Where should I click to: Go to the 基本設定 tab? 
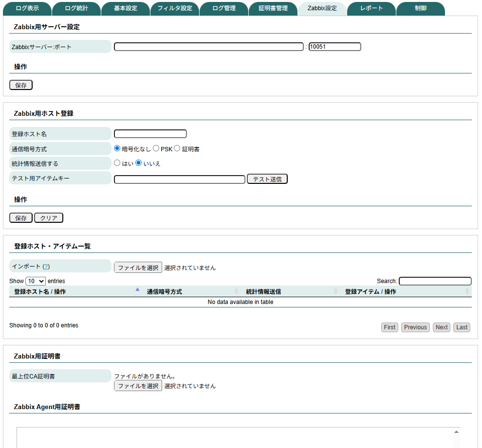click(x=125, y=8)
